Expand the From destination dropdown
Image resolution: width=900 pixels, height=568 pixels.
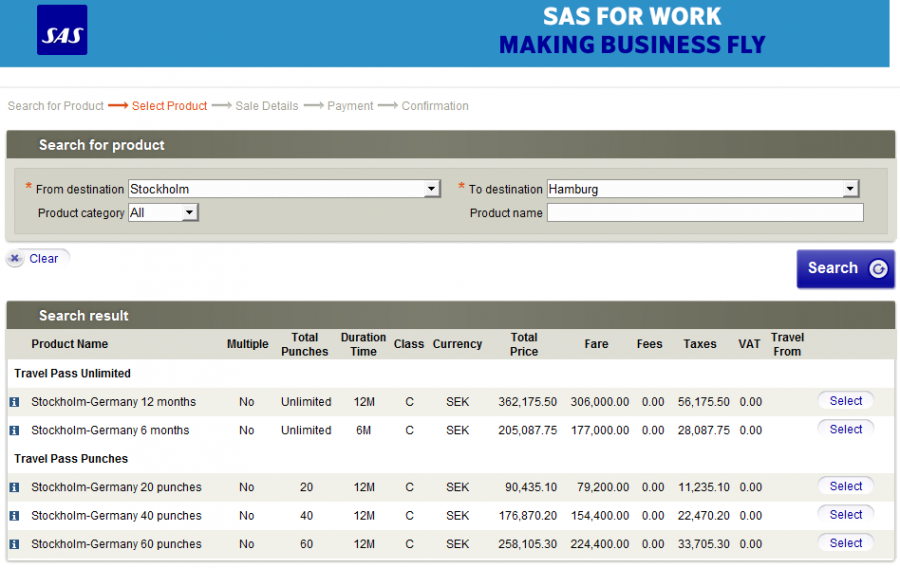pyautogui.click(x=432, y=189)
